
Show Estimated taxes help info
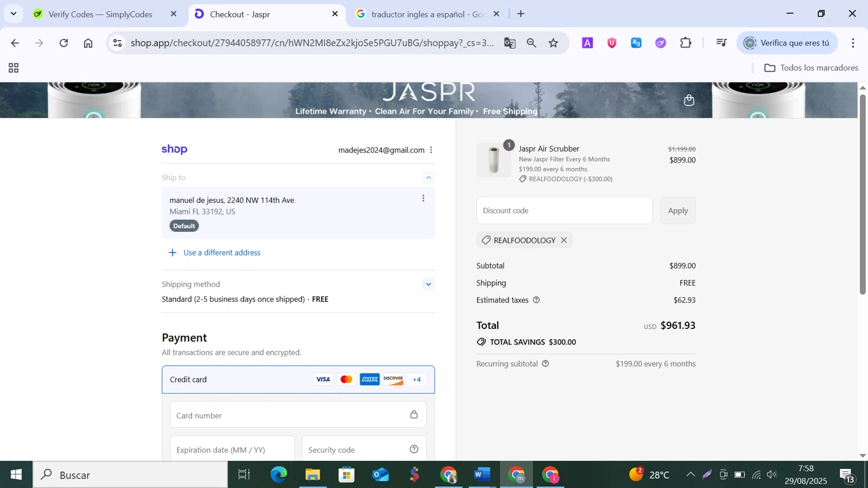tap(536, 300)
